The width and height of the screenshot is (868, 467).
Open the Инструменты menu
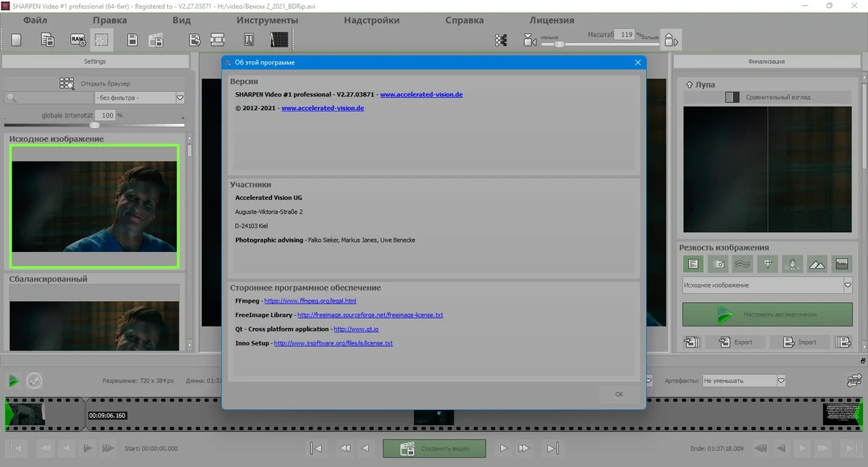pos(267,20)
